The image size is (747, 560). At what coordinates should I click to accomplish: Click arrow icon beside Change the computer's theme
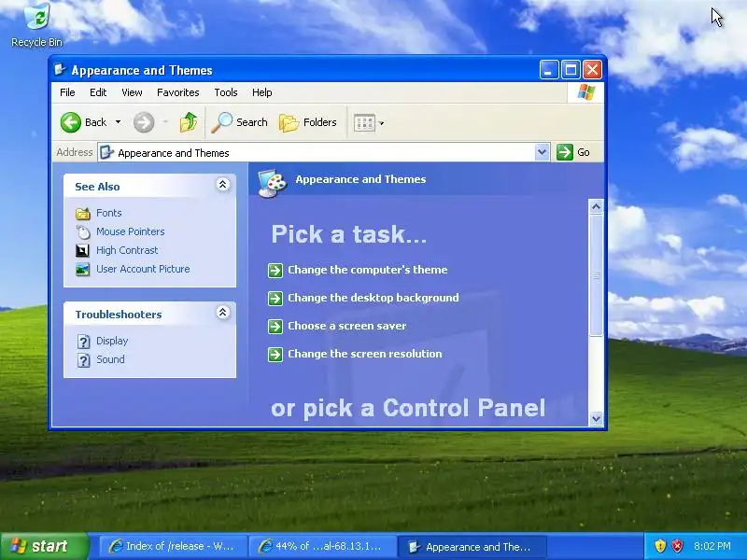(x=275, y=271)
